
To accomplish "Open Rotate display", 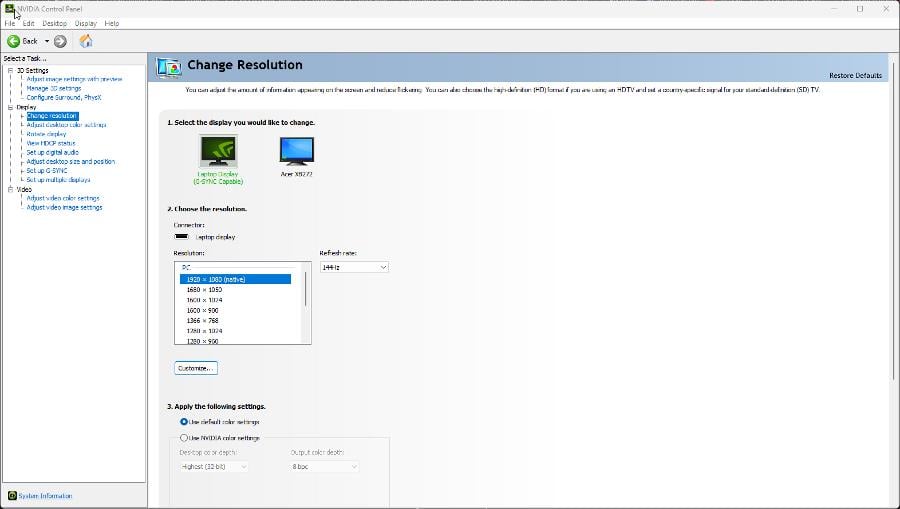I will [46, 134].
